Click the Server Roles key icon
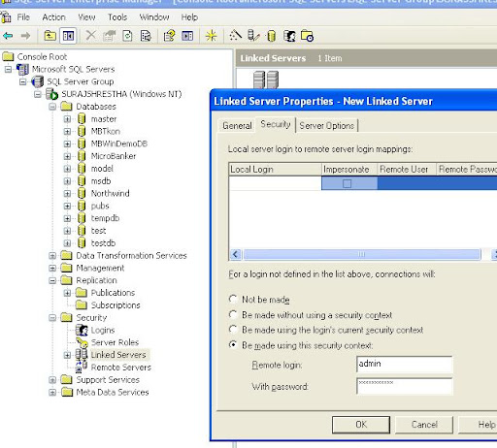The width and height of the screenshot is (497, 448). click(x=82, y=342)
